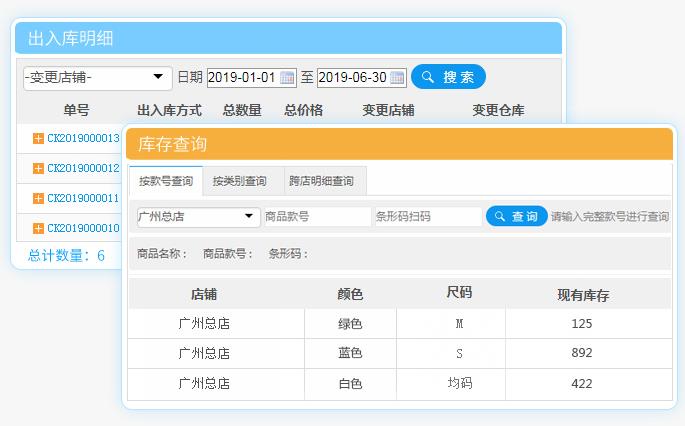Click the 条形码扫码 barcode input field

pos(427,217)
